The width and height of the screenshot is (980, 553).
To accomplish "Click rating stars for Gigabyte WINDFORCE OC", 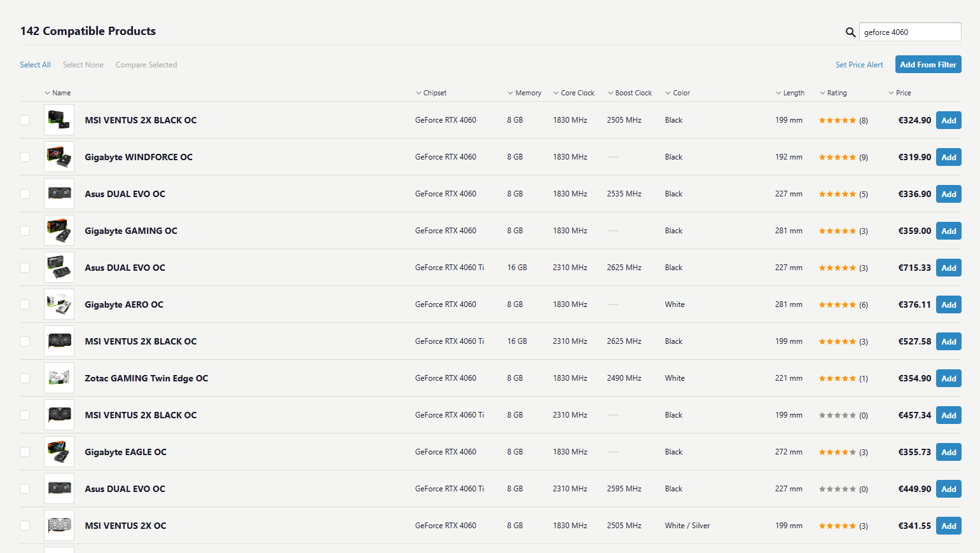I will click(837, 158).
